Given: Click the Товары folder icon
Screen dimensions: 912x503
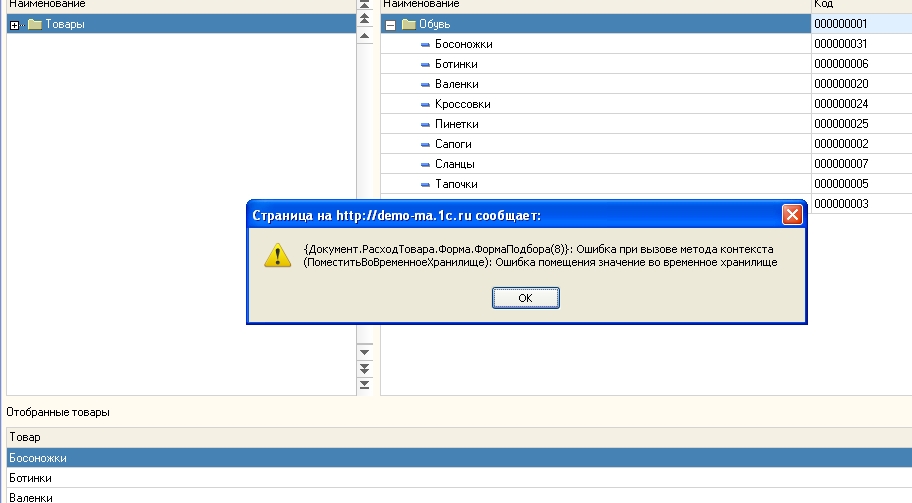Looking at the screenshot, I should point(35,24).
